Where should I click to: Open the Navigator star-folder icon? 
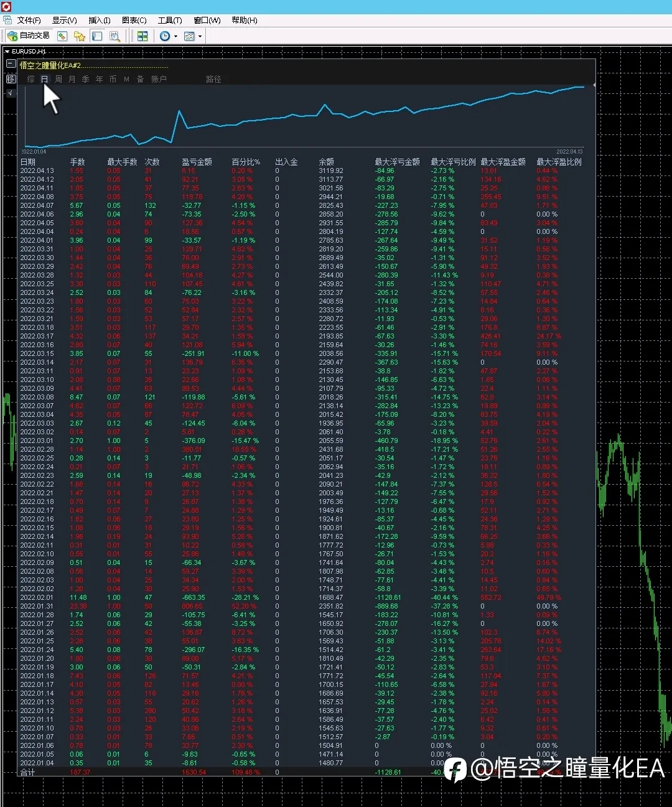(x=79, y=36)
